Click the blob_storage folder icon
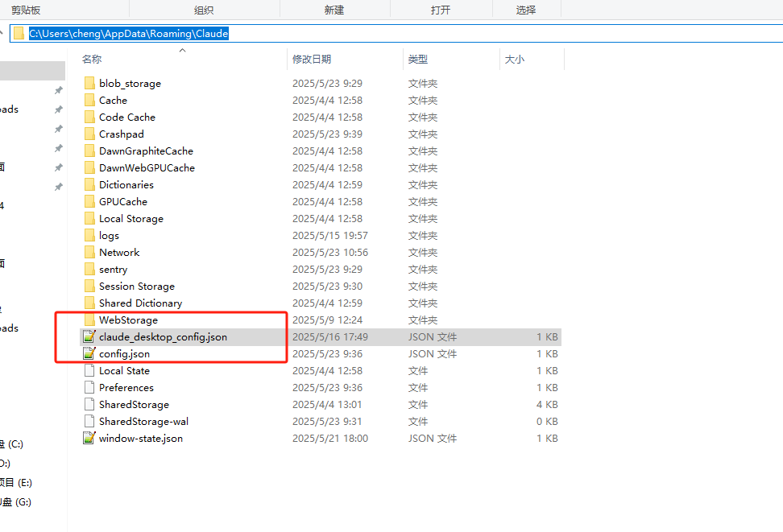Image resolution: width=783 pixels, height=532 pixels. click(89, 84)
